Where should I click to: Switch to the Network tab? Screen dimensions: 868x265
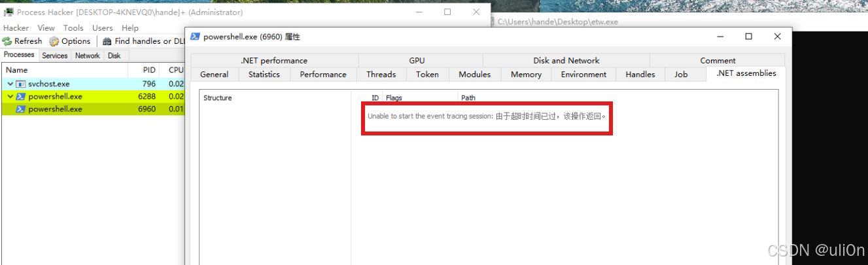[x=88, y=56]
